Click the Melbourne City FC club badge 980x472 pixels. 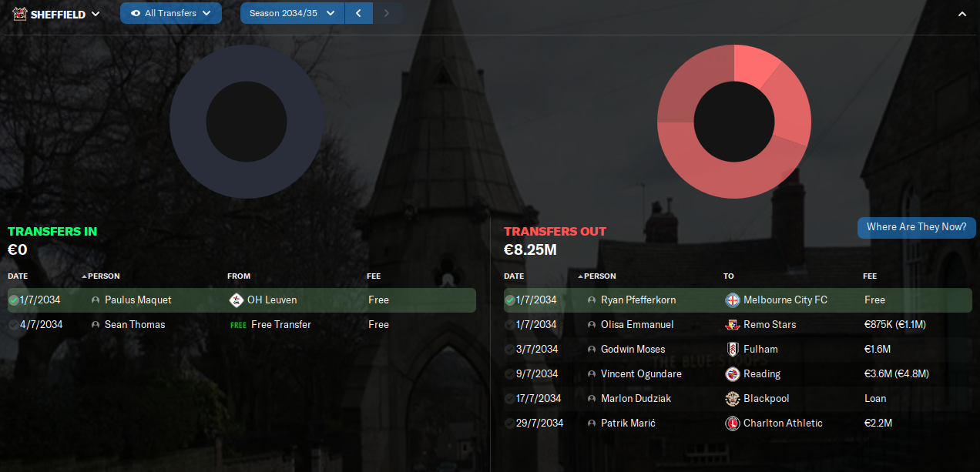click(x=733, y=300)
